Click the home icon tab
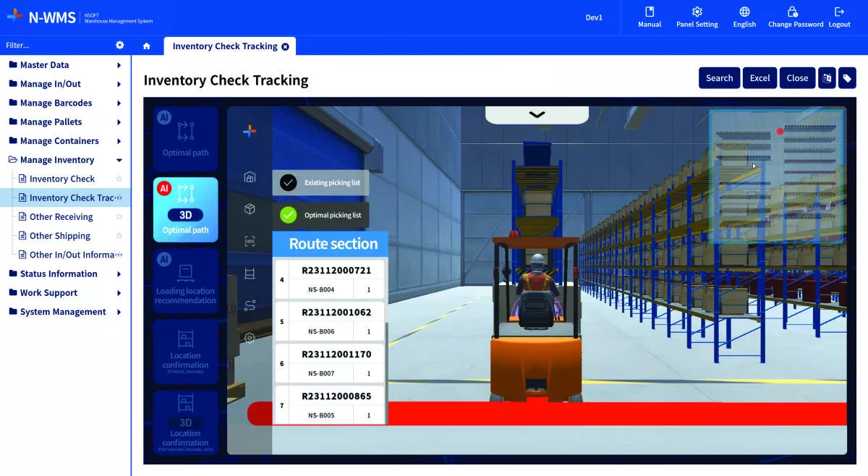Image resolution: width=868 pixels, height=476 pixels. [147, 46]
